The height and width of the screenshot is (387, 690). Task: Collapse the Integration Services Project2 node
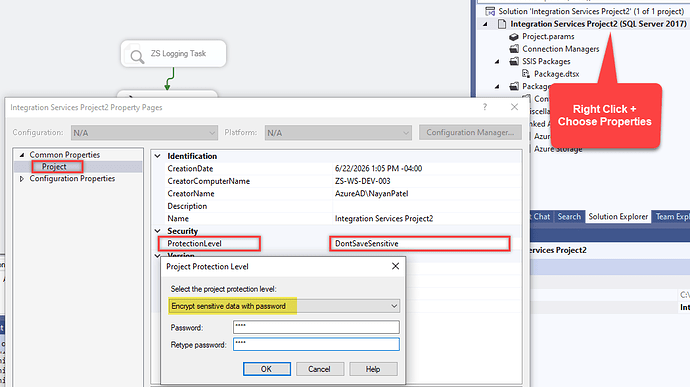[485, 24]
